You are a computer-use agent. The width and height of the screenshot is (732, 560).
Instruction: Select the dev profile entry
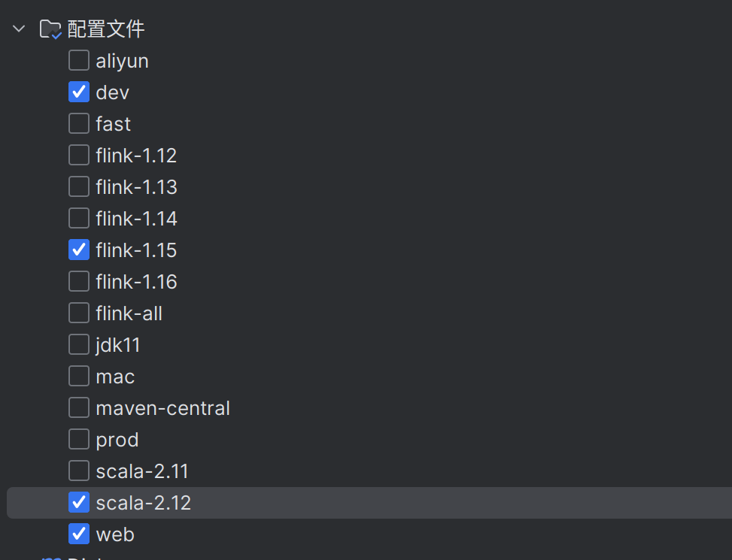tap(113, 92)
